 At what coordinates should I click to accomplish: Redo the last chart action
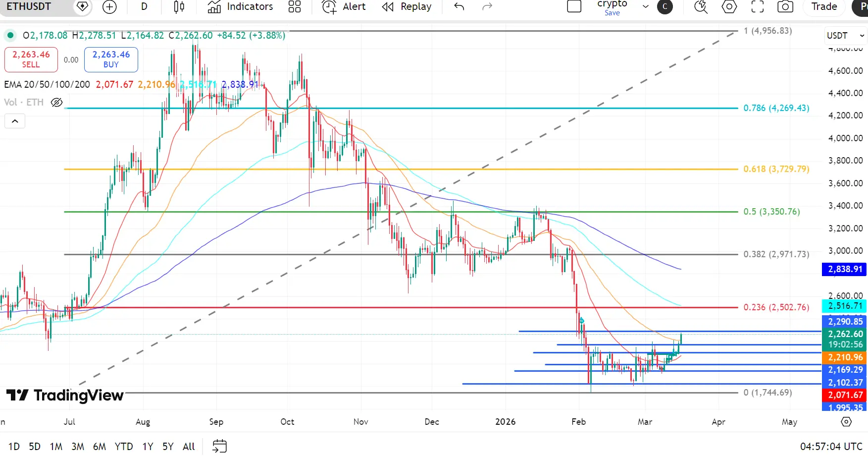(x=487, y=7)
